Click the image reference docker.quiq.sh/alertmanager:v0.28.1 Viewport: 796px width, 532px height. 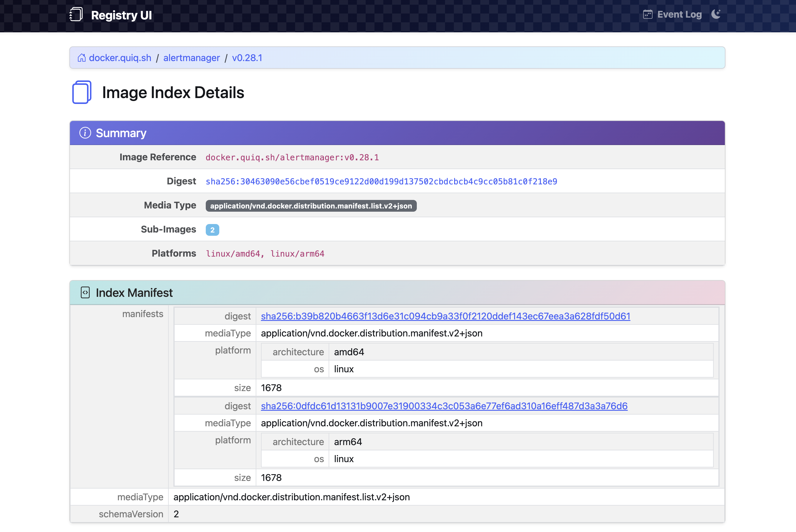[292, 157]
